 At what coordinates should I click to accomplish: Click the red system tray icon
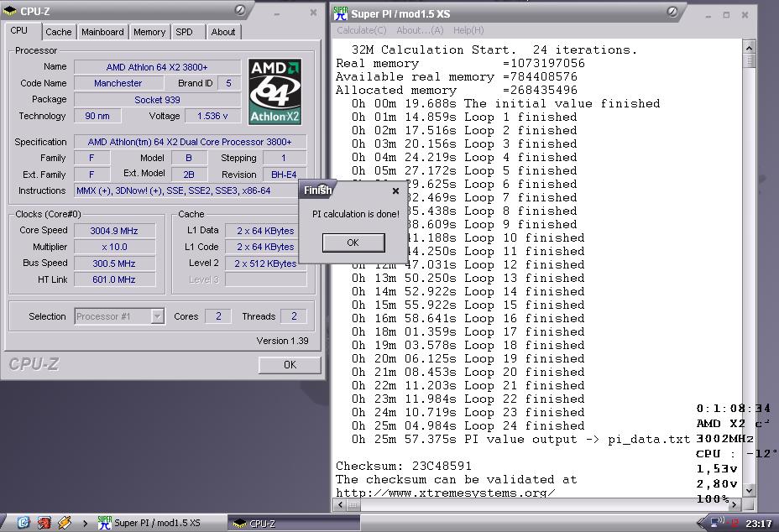[x=735, y=523]
